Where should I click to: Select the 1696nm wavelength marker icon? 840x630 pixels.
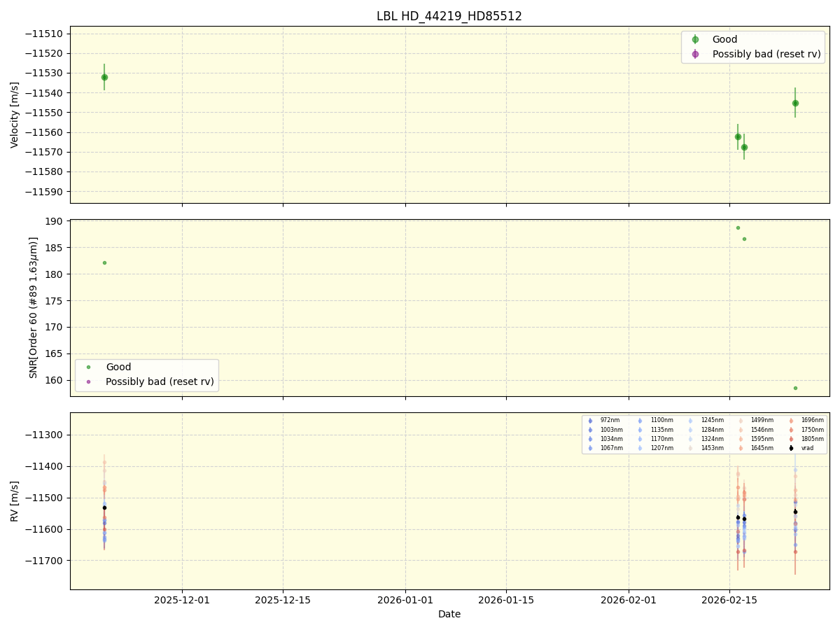pyautogui.click(x=790, y=420)
